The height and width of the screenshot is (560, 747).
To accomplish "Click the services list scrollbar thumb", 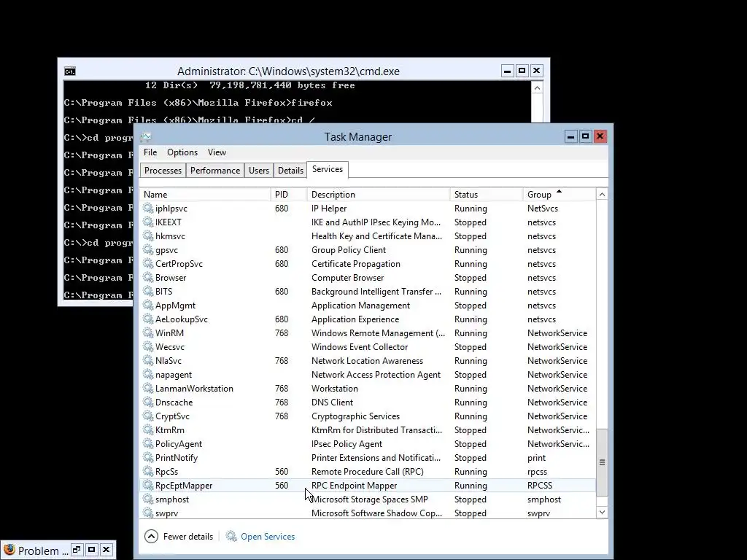I will [x=602, y=462].
